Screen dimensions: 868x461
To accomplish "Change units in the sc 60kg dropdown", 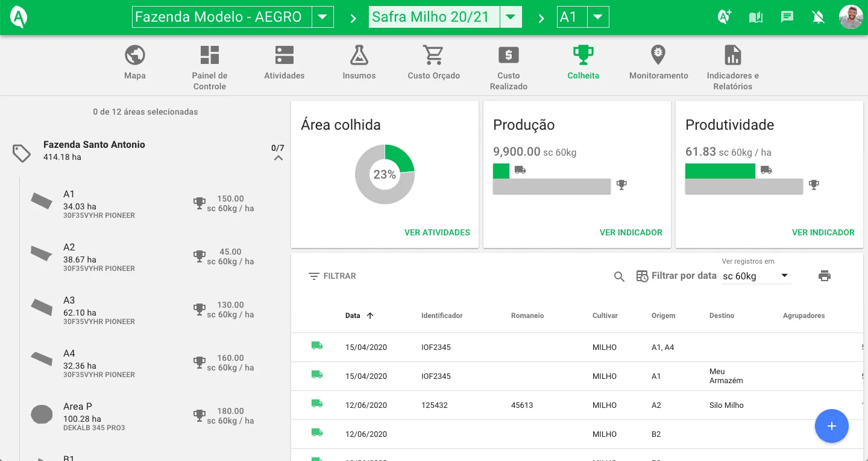I will [785, 276].
